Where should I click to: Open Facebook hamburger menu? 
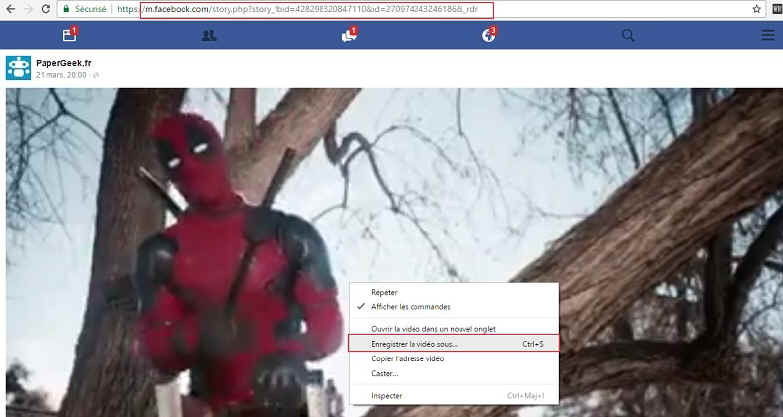[768, 35]
